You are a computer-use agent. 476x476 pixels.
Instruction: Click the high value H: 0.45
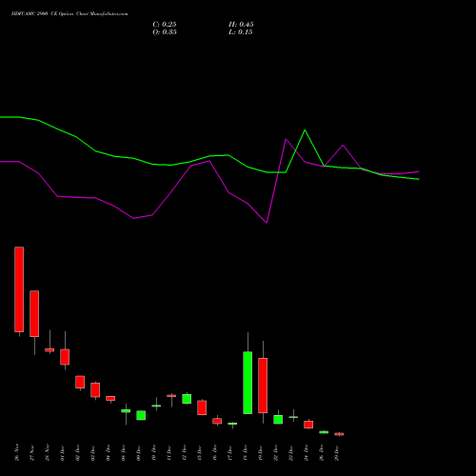click(x=241, y=25)
